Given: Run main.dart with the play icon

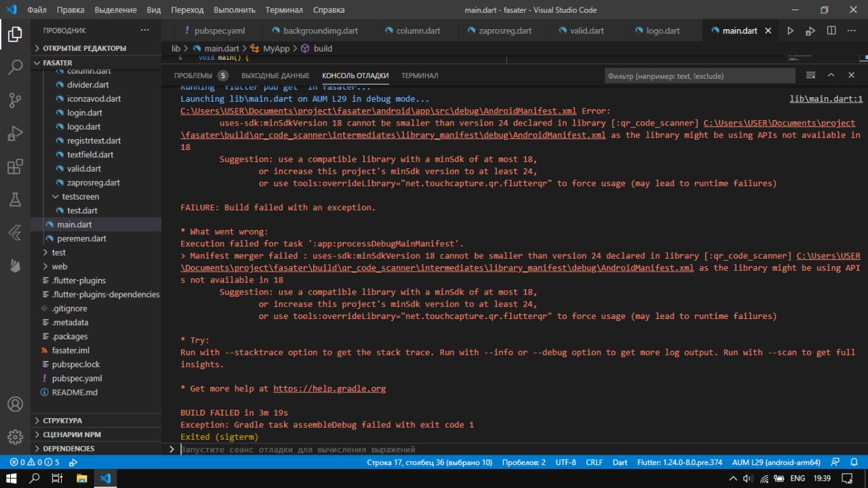Looking at the screenshot, I should pos(790,31).
